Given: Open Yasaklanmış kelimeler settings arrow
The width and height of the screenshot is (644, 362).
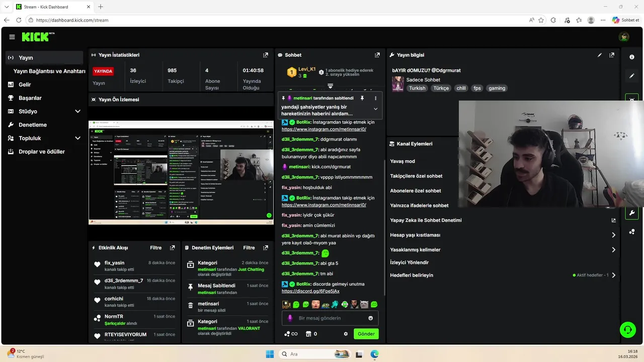Looking at the screenshot, I should [614, 250].
